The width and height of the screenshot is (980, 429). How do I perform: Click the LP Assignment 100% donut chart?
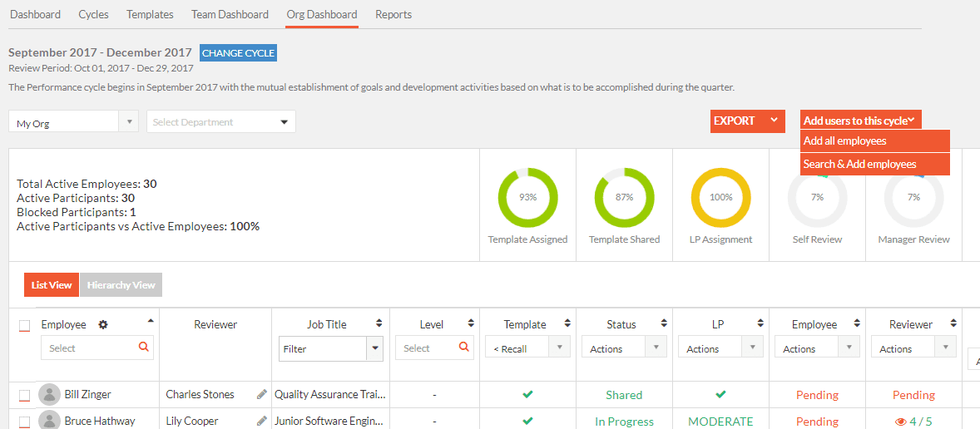[x=720, y=197]
